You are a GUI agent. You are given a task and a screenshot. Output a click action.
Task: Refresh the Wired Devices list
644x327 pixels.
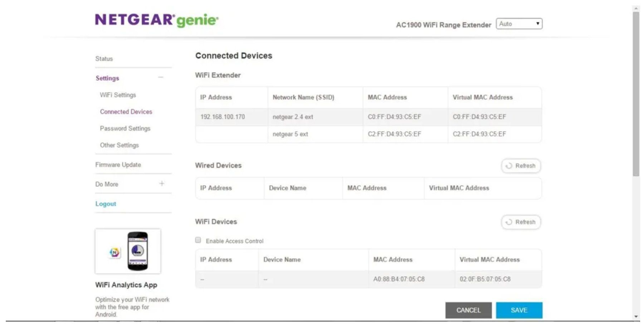[521, 166]
